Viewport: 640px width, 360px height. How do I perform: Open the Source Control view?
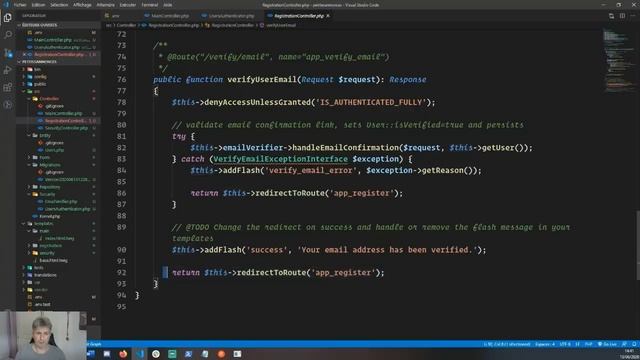7,53
